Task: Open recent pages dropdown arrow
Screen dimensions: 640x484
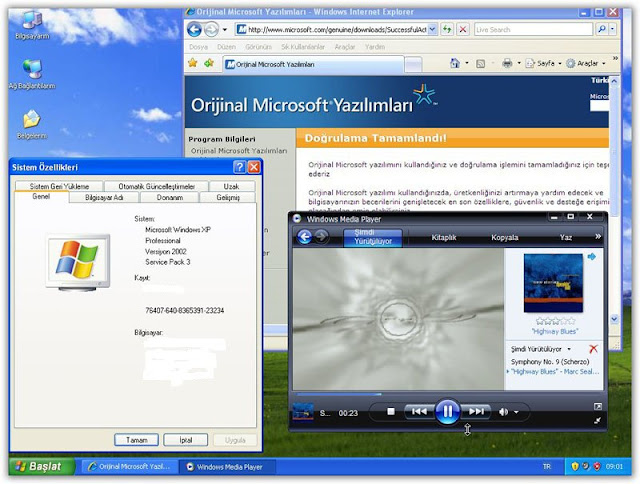Action: [x=224, y=30]
